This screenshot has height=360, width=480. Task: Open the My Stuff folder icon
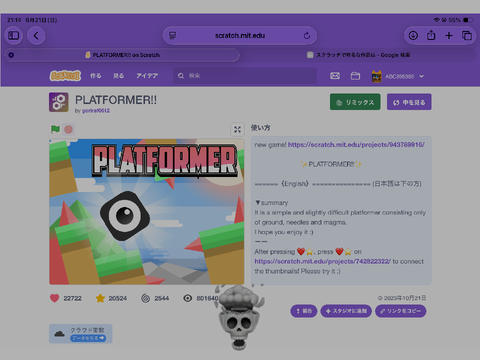tap(355, 76)
